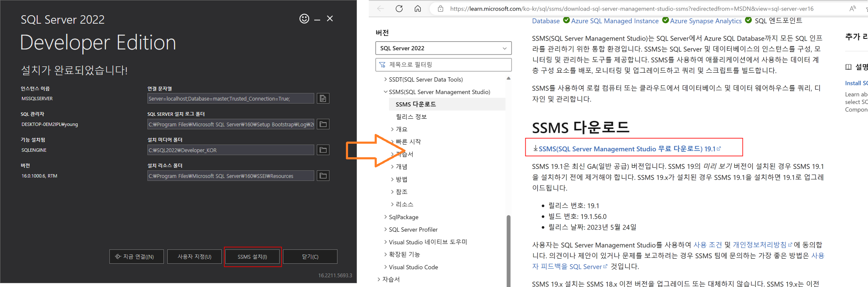
Task: Minimize the SQL Server installer window
Action: point(317,19)
